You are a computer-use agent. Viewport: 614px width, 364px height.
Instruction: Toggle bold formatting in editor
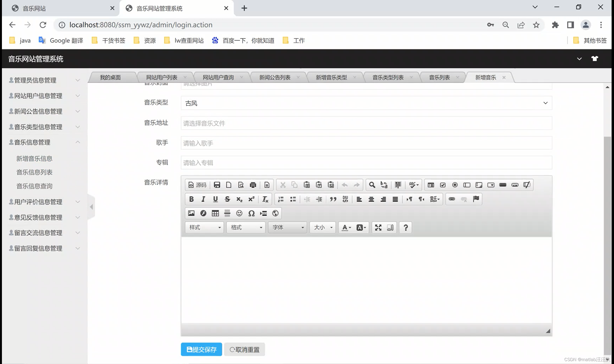(x=191, y=199)
